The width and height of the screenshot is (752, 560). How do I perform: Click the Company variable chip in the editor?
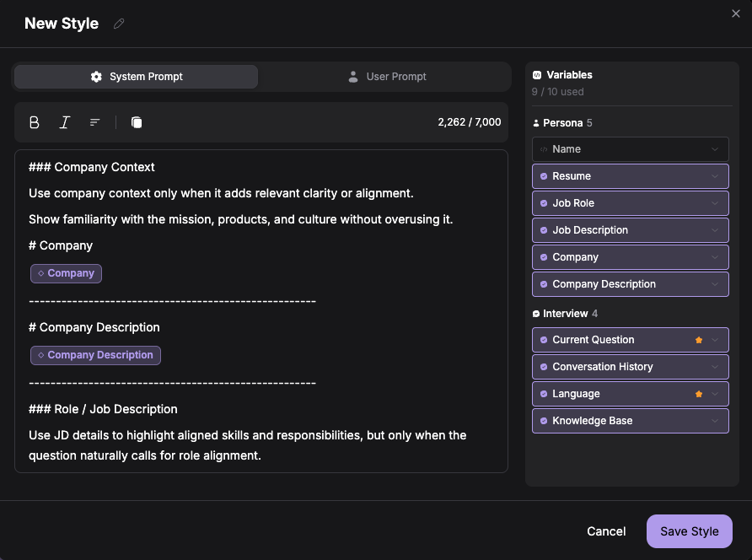click(x=66, y=273)
